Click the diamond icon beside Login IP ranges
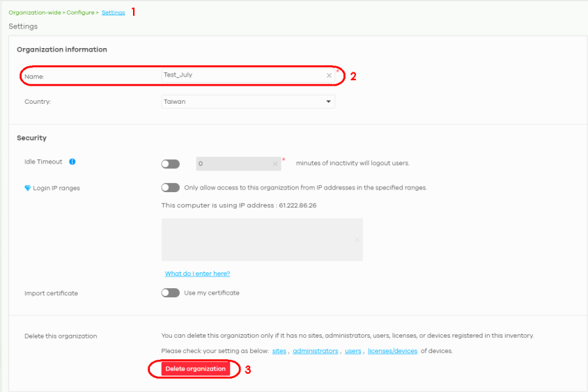 27,188
